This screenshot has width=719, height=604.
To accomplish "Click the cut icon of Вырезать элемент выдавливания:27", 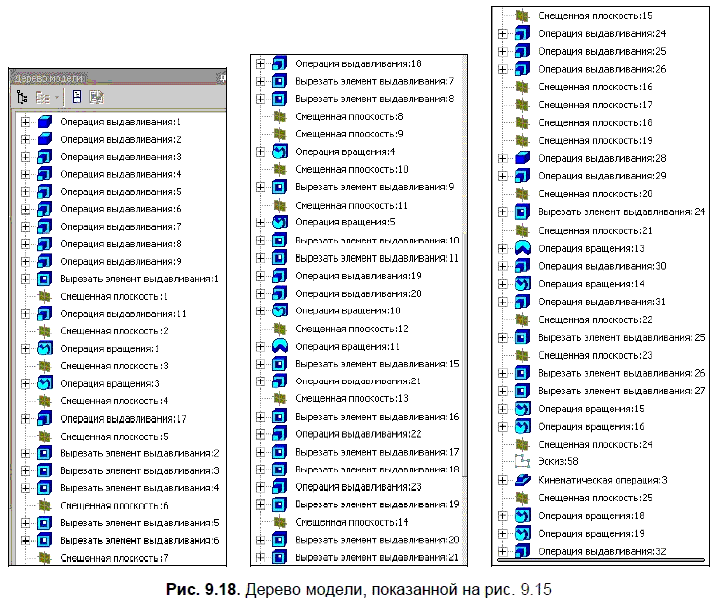I will [x=522, y=391].
